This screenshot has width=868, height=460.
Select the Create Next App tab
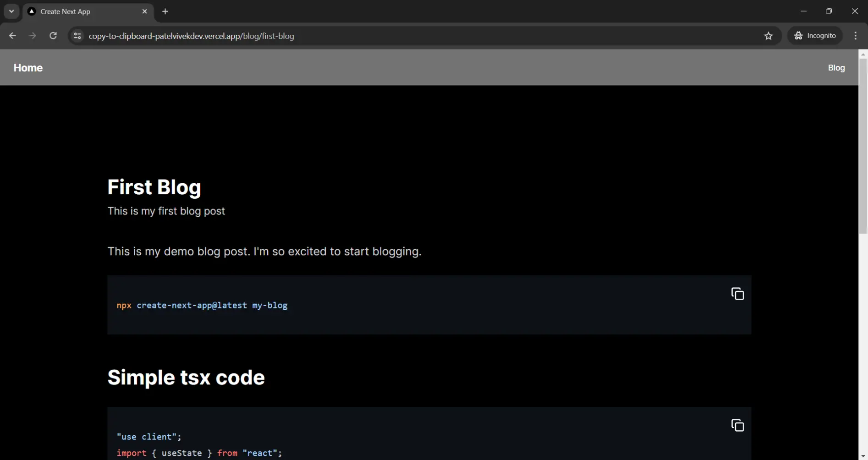pos(88,11)
